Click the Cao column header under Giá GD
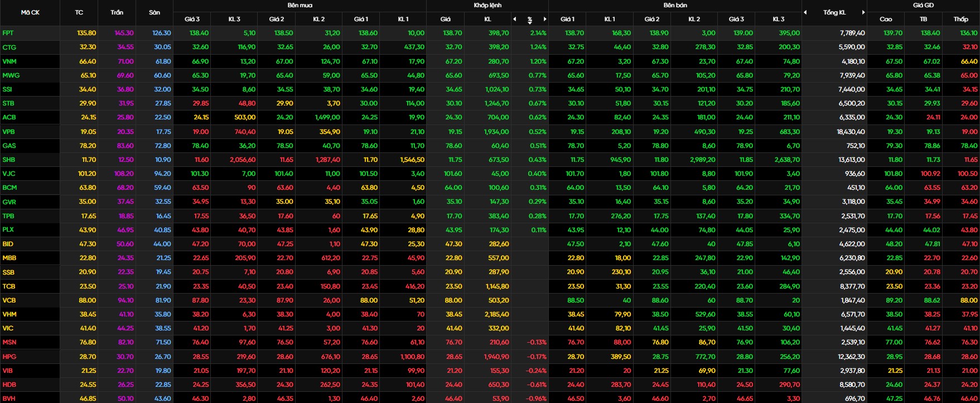 pos(886,19)
